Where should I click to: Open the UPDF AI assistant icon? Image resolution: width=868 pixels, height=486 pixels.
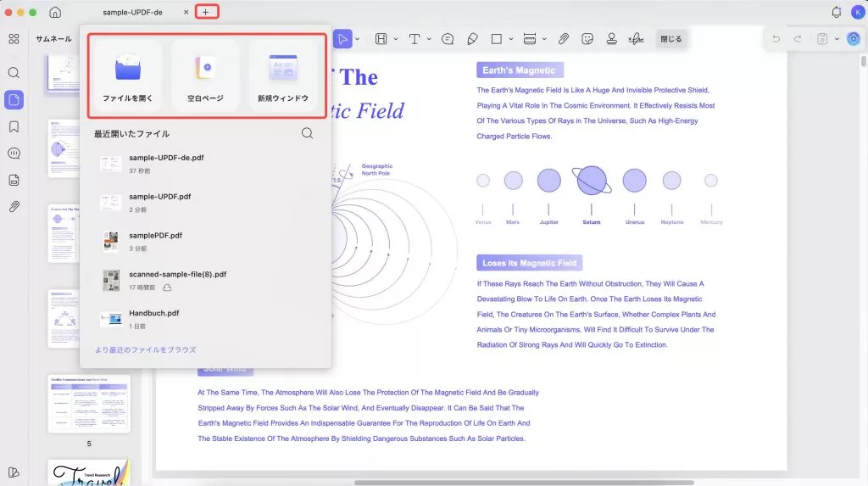point(854,39)
